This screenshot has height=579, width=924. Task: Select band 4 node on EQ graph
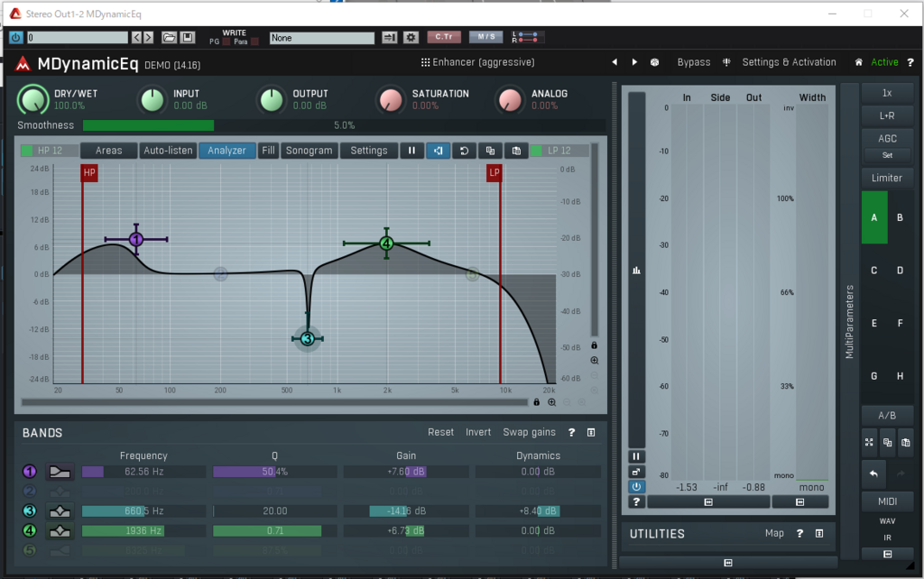tap(386, 244)
